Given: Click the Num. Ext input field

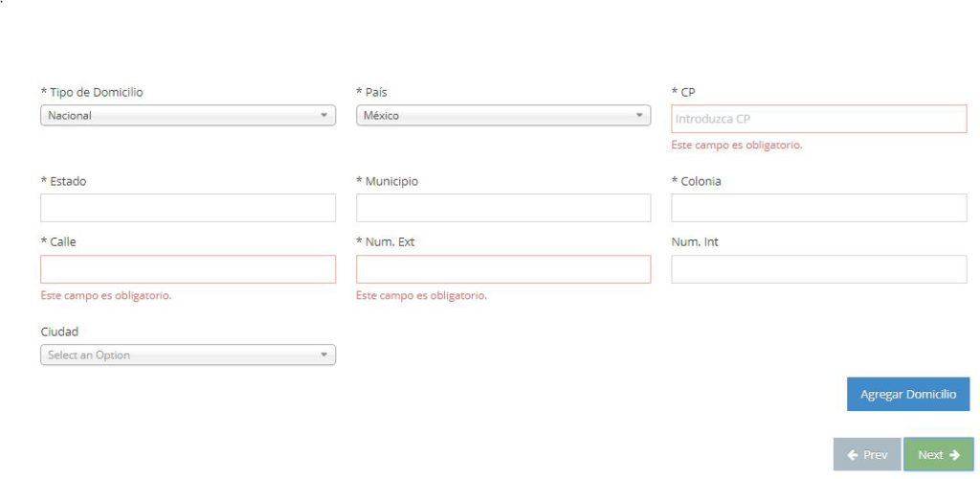Looking at the screenshot, I should point(503,269).
